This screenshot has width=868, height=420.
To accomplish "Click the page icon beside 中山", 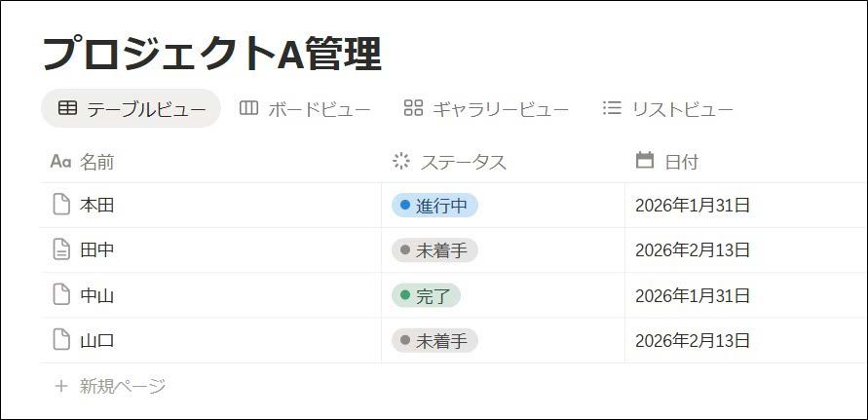I will coord(61,295).
